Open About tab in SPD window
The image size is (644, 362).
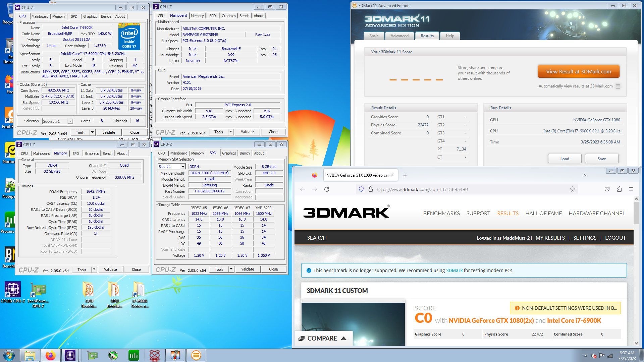259,153
